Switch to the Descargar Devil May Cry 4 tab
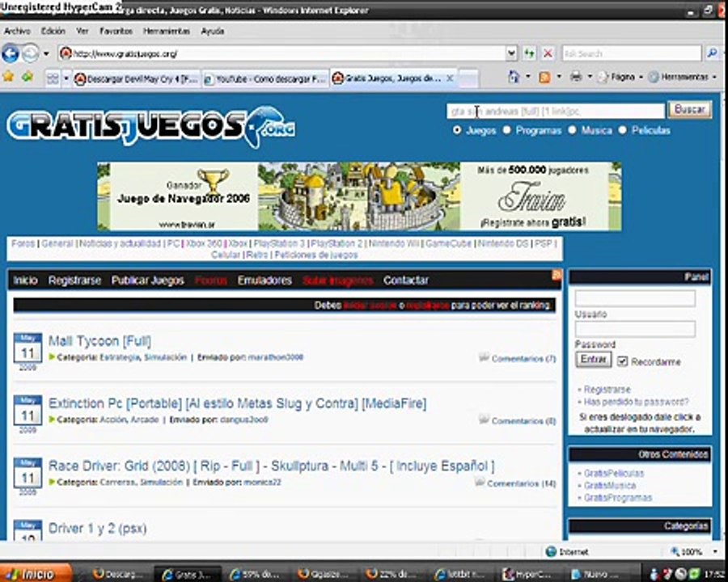Image resolution: width=728 pixels, height=582 pixels. [x=137, y=79]
